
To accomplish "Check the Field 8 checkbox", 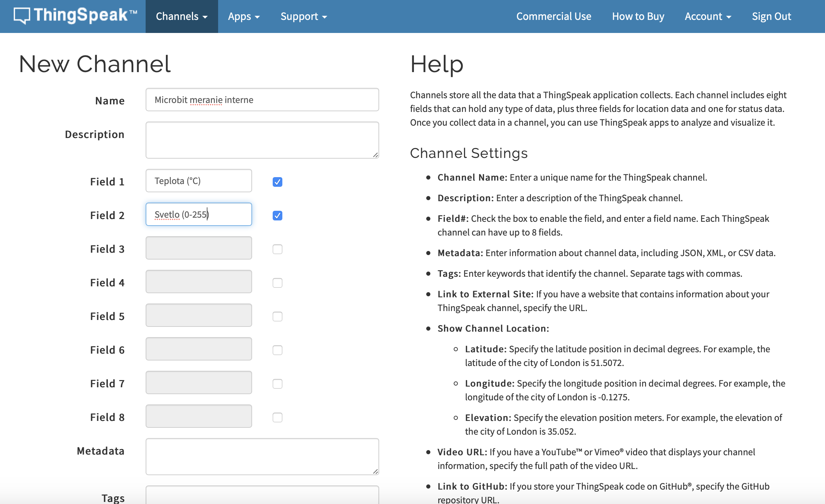I will pyautogui.click(x=277, y=417).
